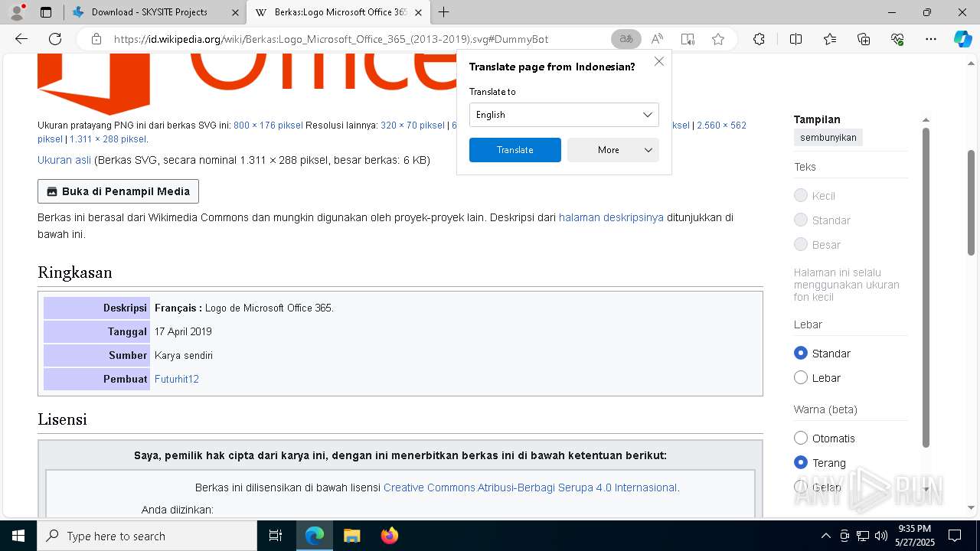Viewport: 980px width, 551px height.
Task: Click the Type here to search box
Action: click(147, 536)
